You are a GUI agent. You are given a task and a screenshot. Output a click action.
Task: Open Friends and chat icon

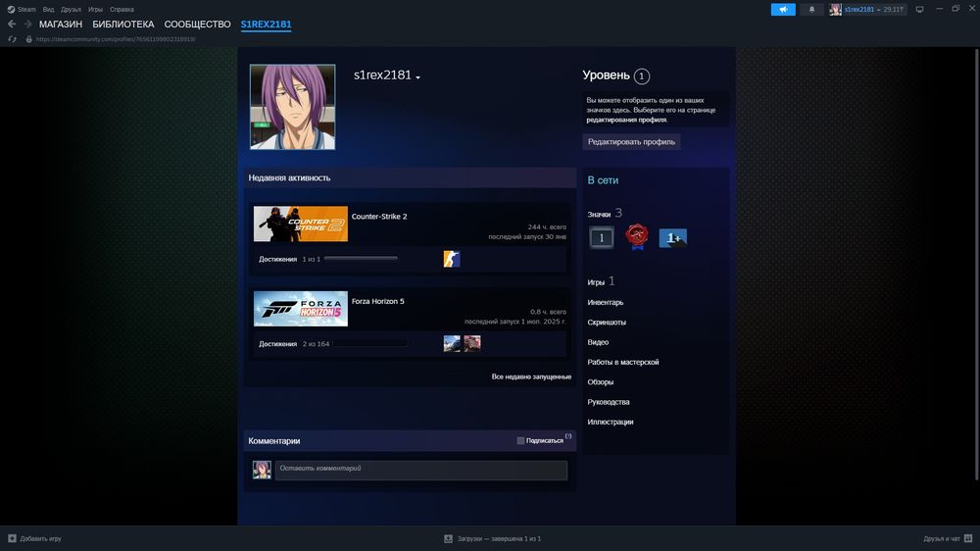click(x=968, y=538)
